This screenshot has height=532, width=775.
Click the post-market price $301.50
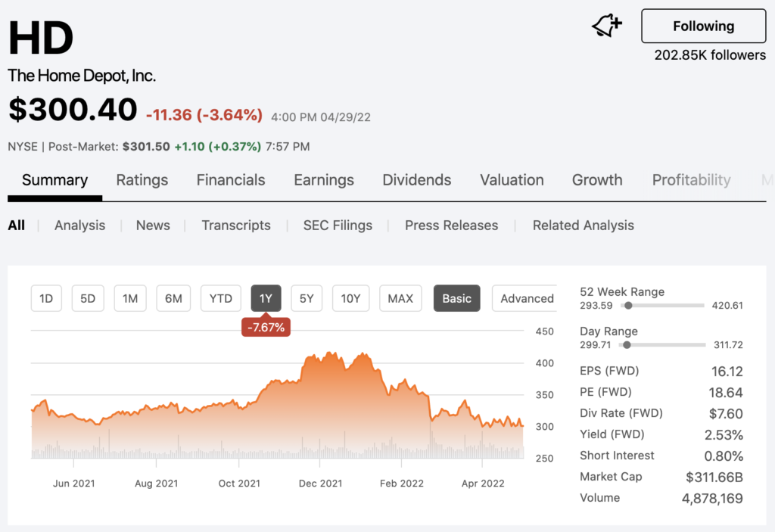(146, 147)
